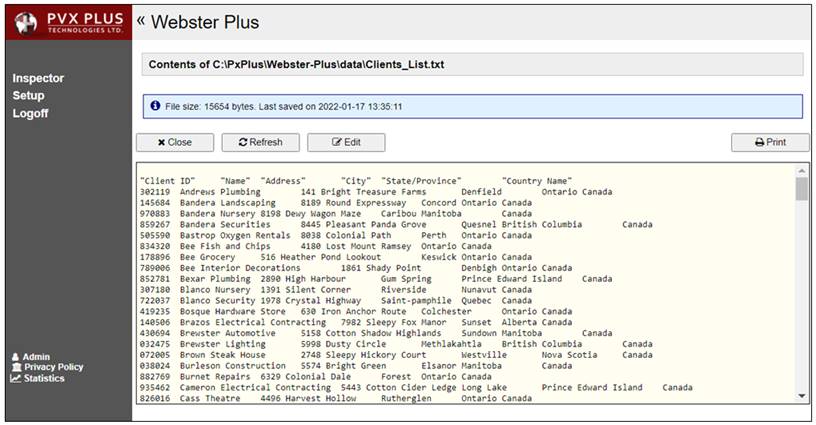Image resolution: width=816 pixels, height=425 pixels.
Task: Click the 852781 Bexar Plumbing row
Action: [x=376, y=279]
